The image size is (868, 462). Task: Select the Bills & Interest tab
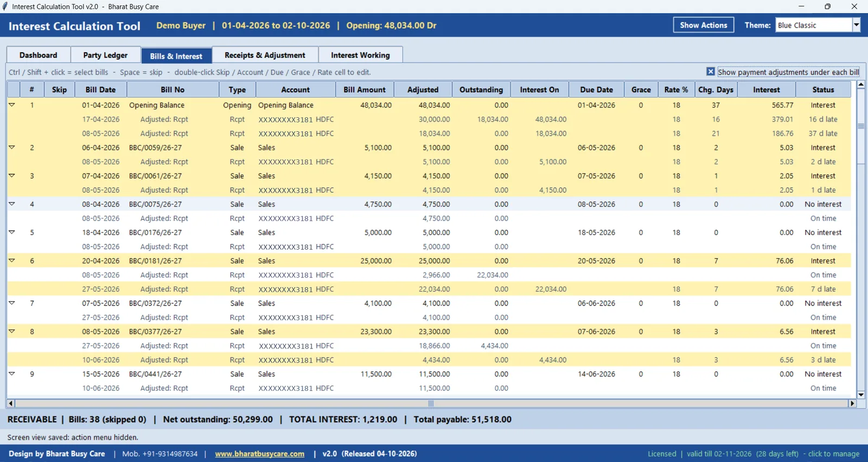point(176,55)
